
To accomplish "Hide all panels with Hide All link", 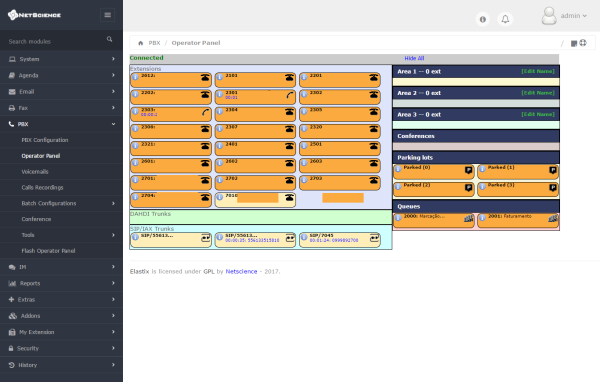I will coord(414,58).
